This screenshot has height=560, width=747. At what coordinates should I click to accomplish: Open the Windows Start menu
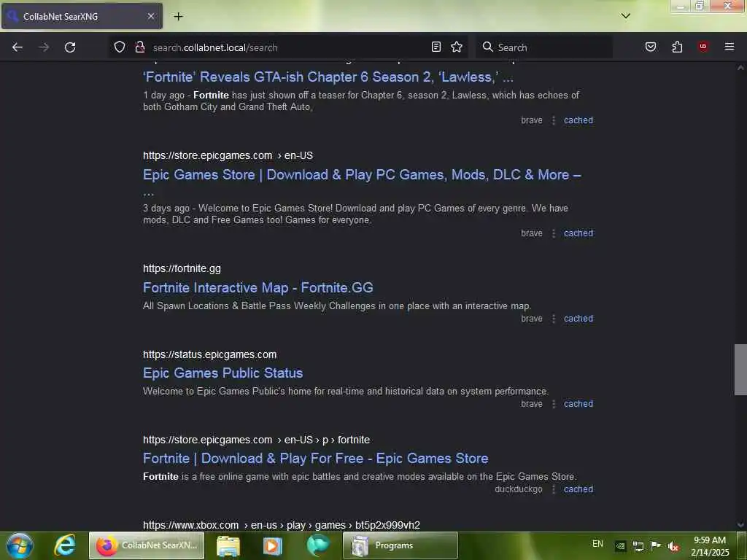[20, 545]
